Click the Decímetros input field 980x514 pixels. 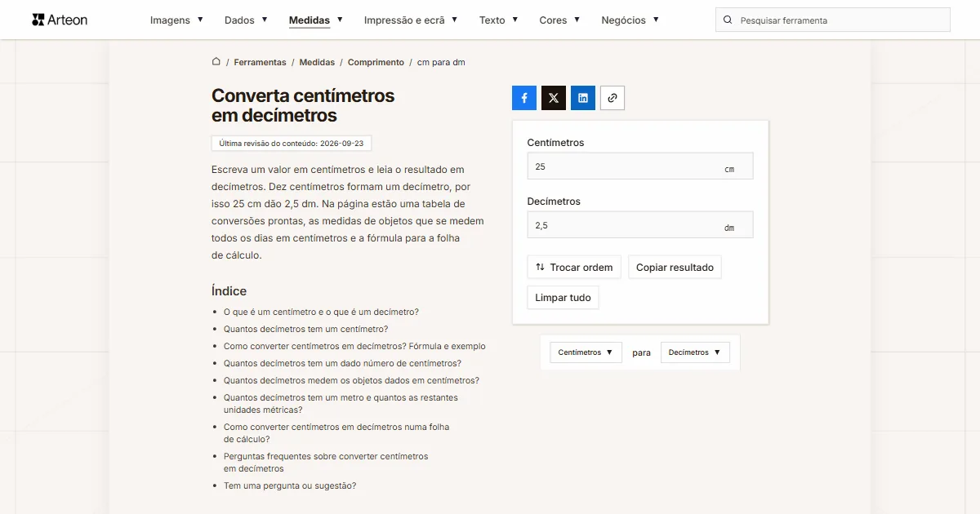(x=640, y=225)
